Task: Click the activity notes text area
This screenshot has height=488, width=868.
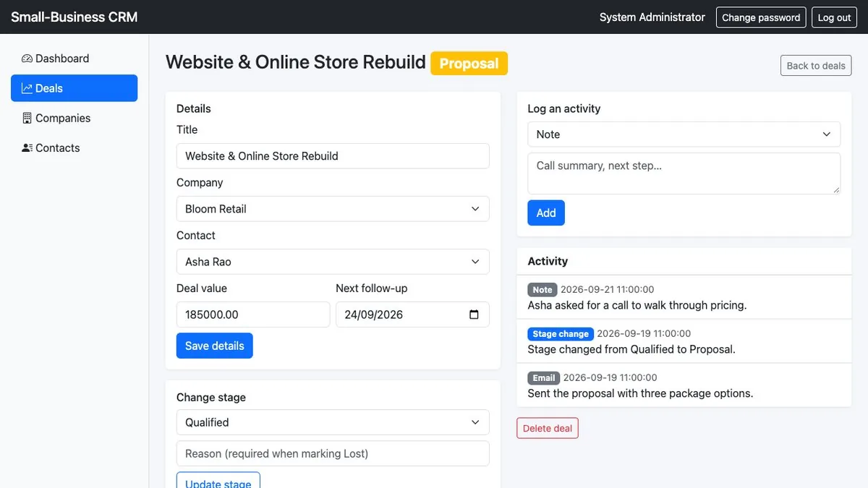Action: pos(684,173)
